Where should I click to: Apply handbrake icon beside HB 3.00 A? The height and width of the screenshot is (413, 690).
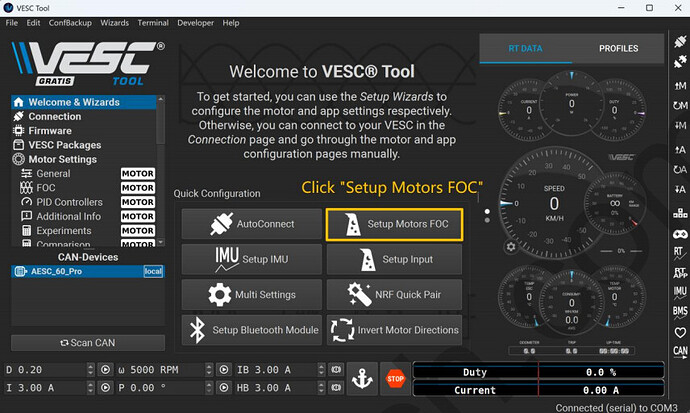336,387
